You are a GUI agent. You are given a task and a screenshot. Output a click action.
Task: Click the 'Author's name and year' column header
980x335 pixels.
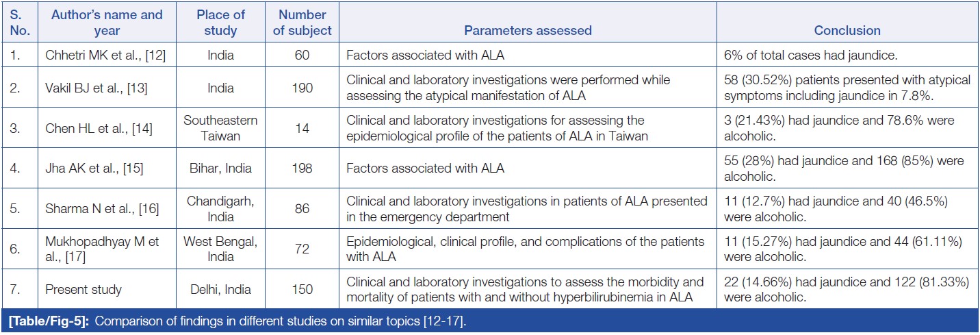tap(107, 23)
